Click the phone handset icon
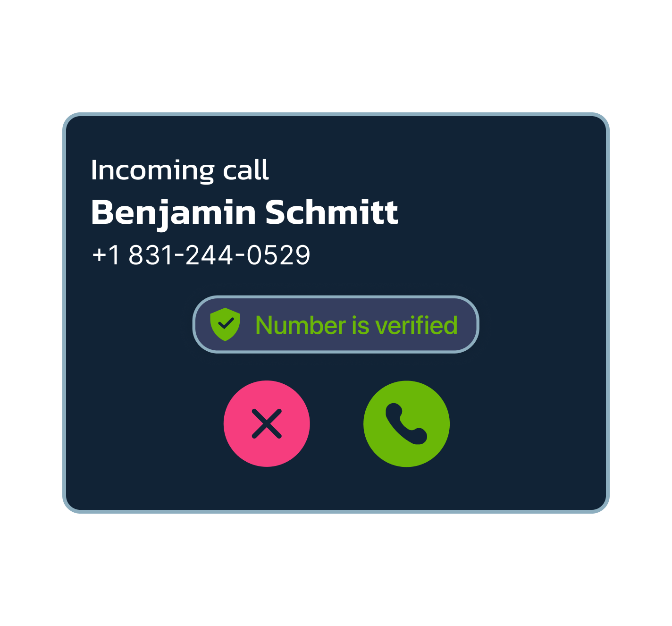Image resolution: width=672 pixels, height=626 pixels. 406,423
